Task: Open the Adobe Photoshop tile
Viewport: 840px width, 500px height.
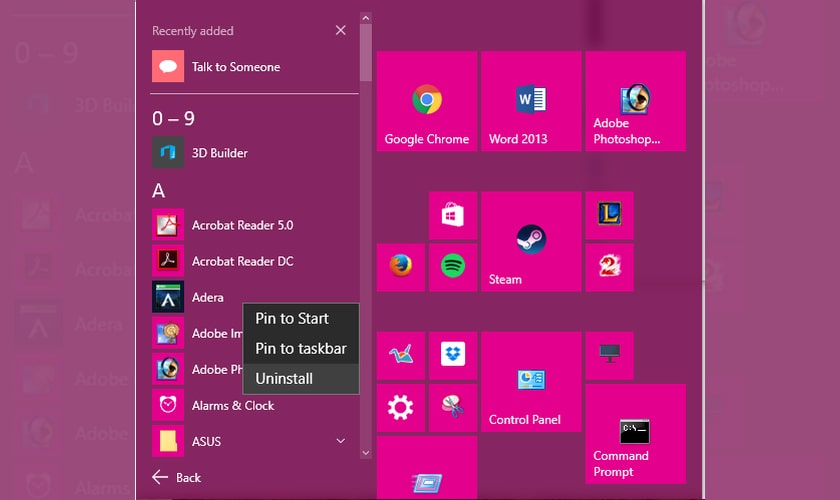Action: (x=635, y=101)
